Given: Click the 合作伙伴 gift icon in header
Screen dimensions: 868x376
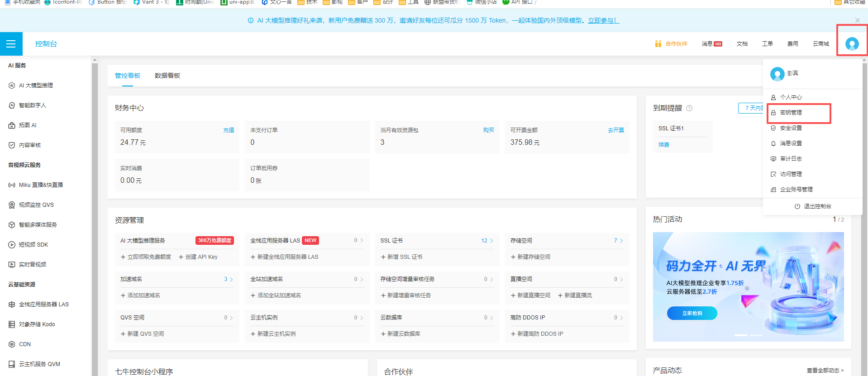Looking at the screenshot, I should [658, 44].
